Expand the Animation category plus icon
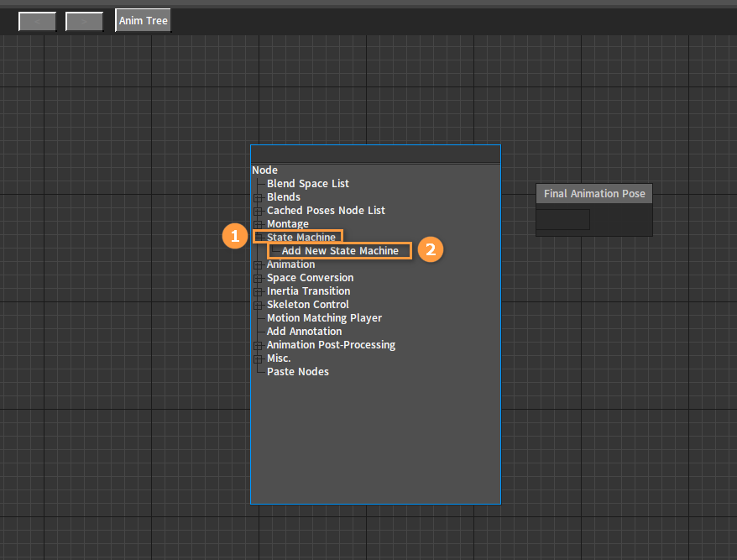Image resolution: width=737 pixels, height=560 pixels. pyautogui.click(x=258, y=264)
